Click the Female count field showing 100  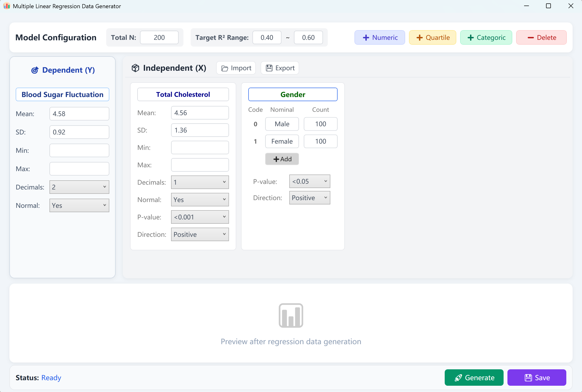point(320,141)
